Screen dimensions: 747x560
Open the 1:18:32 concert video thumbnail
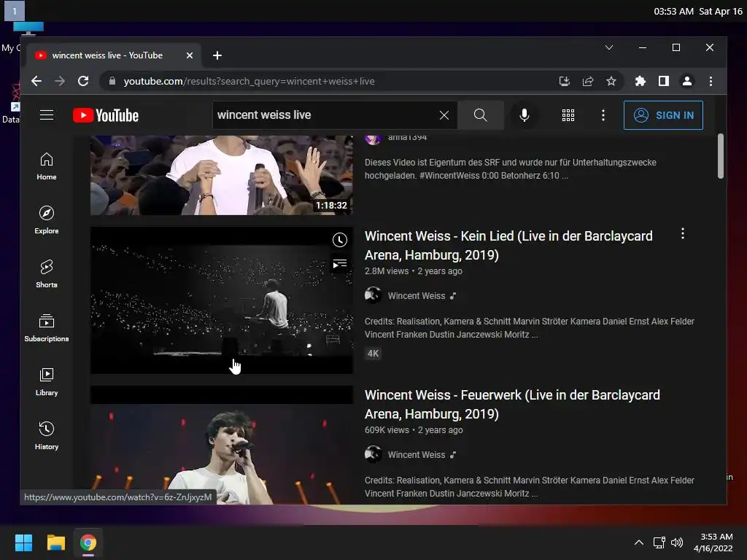pyautogui.click(x=222, y=175)
